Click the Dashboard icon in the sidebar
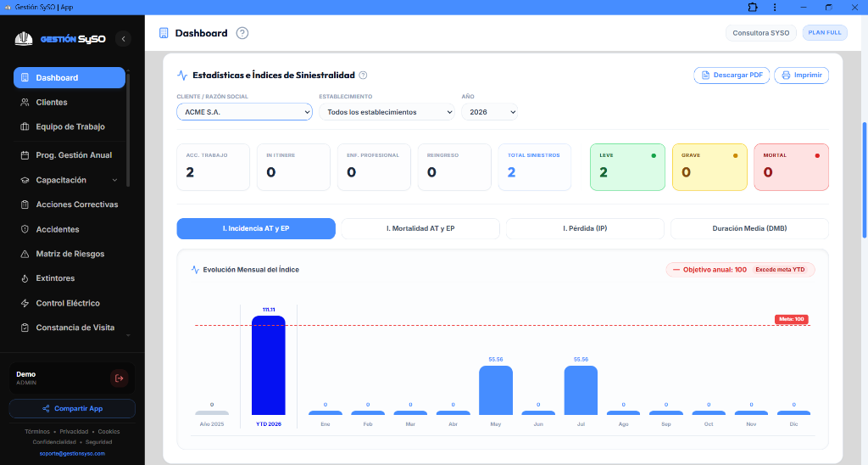The width and height of the screenshot is (868, 465). 25,77
